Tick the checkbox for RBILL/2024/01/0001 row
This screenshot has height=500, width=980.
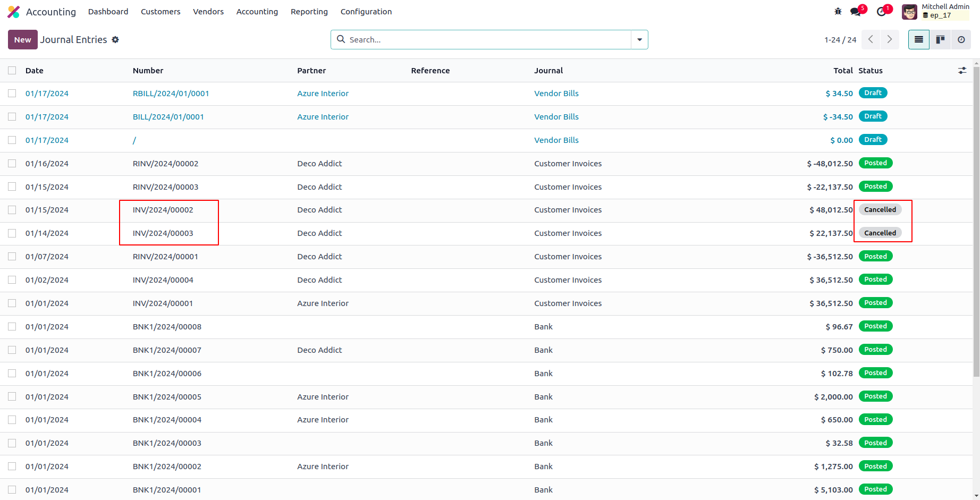(x=12, y=94)
